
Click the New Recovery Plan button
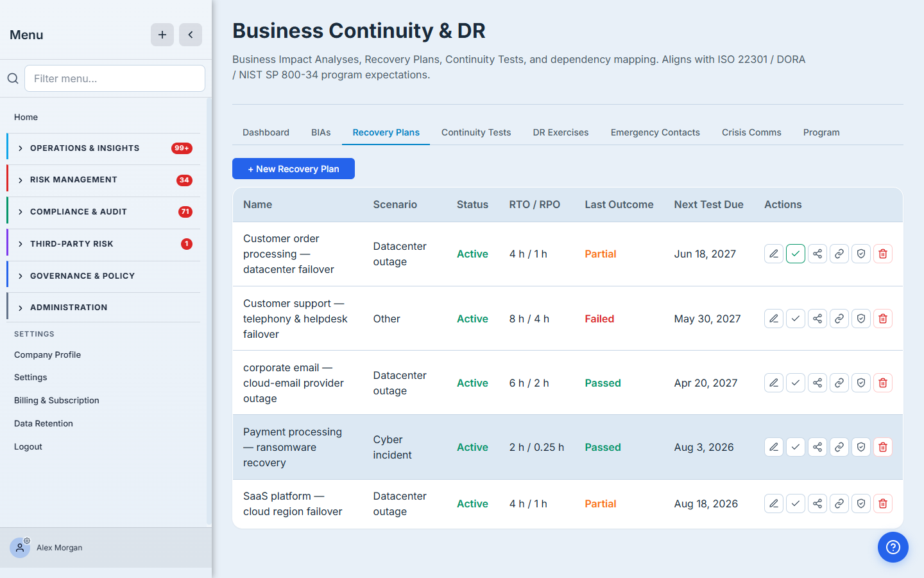tap(293, 169)
